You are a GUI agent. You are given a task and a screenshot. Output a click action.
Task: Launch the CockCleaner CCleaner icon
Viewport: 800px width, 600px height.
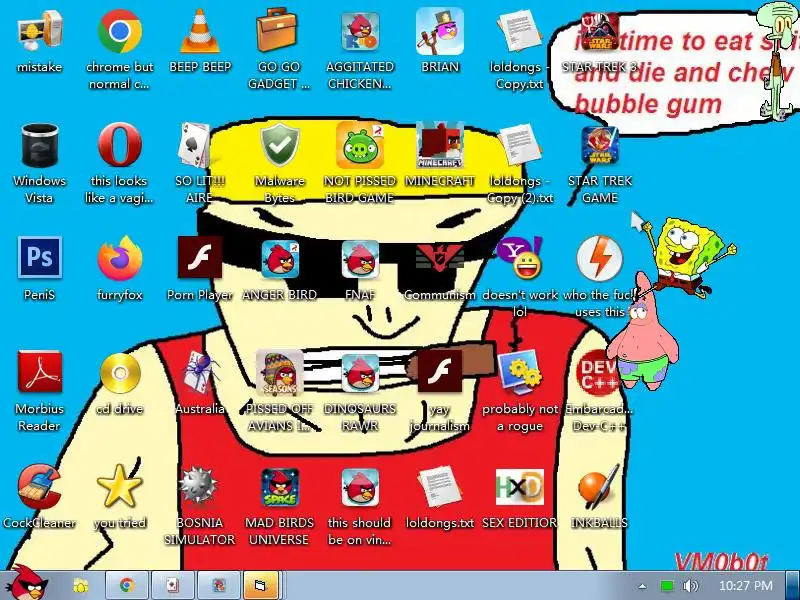[39, 487]
